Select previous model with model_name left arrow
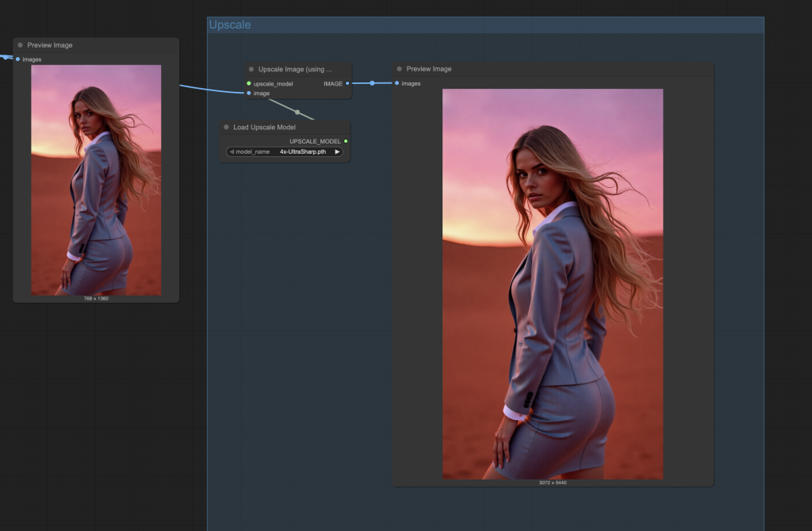The height and width of the screenshot is (531, 812). click(x=232, y=151)
